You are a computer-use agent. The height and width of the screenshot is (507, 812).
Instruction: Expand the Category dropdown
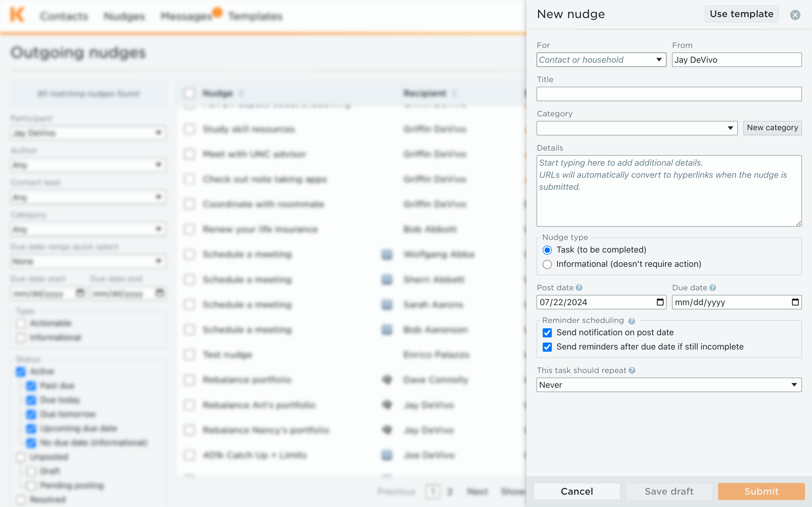637,128
